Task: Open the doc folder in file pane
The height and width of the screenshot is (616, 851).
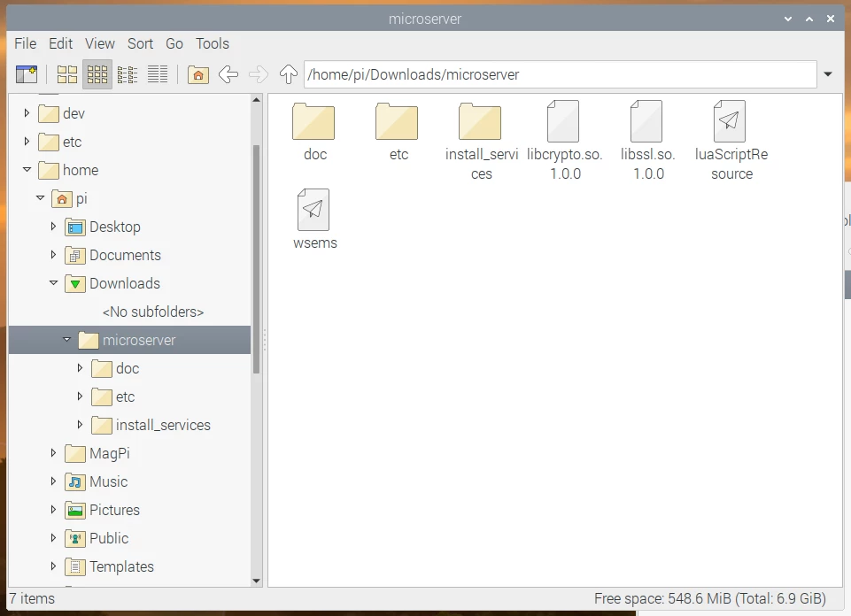Action: [x=313, y=124]
